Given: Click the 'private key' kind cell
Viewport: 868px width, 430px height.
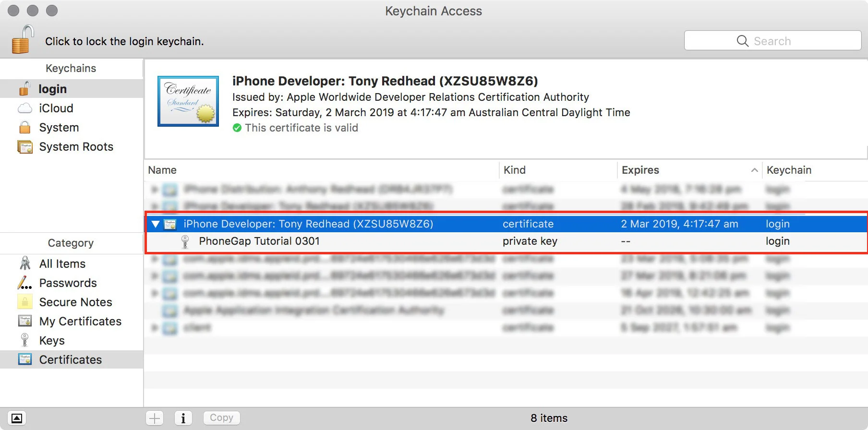Looking at the screenshot, I should 530,241.
